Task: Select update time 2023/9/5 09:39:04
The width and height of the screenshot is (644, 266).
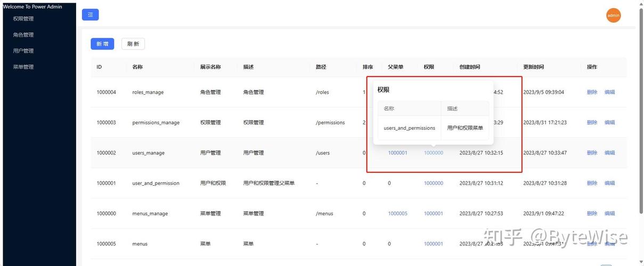Action: tap(543, 92)
